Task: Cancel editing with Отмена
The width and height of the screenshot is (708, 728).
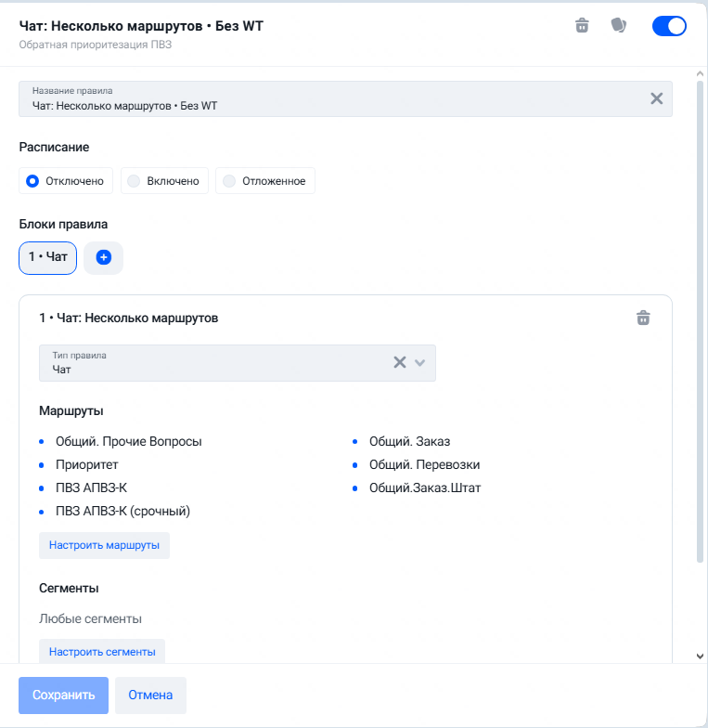Action: 150,695
